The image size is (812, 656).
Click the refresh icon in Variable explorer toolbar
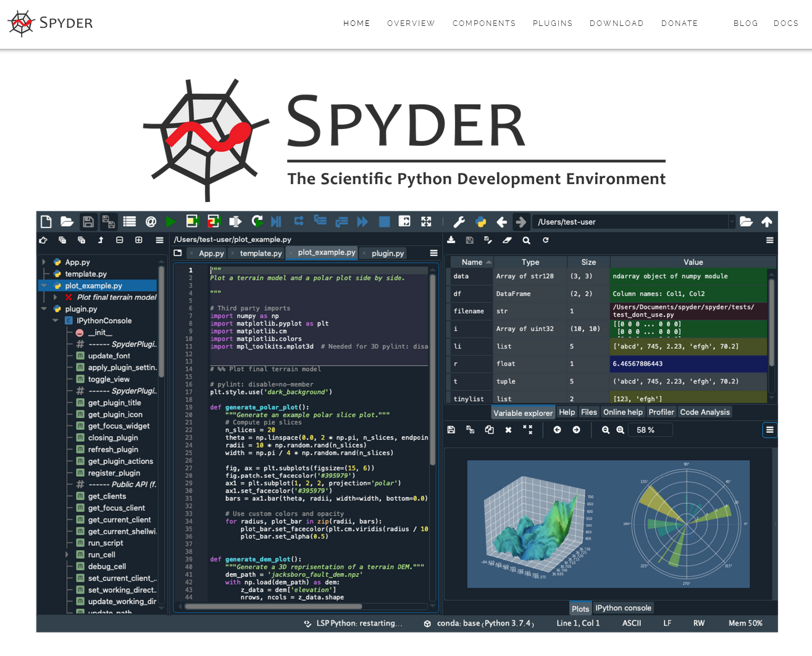tap(545, 240)
